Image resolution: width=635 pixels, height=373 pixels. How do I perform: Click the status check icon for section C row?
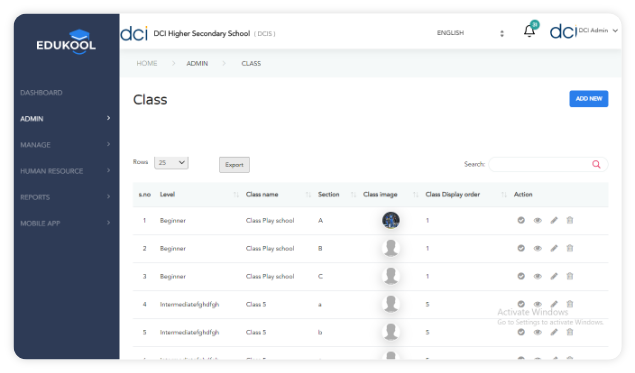[521, 276]
